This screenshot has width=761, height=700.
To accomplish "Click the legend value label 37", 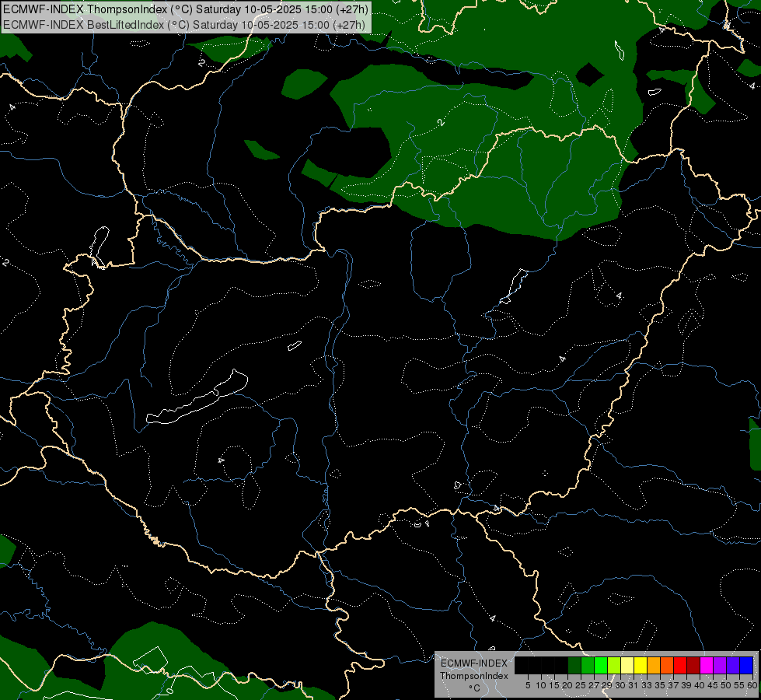I will point(673,685).
